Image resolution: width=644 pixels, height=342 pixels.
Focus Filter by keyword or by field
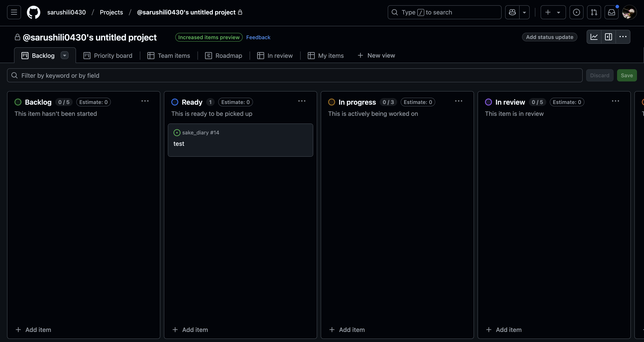[295, 76]
